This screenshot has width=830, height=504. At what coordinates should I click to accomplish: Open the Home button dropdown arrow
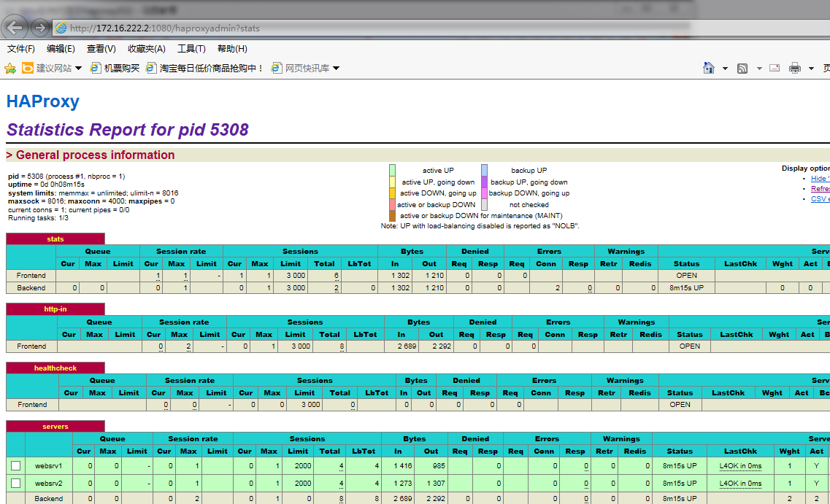click(725, 69)
